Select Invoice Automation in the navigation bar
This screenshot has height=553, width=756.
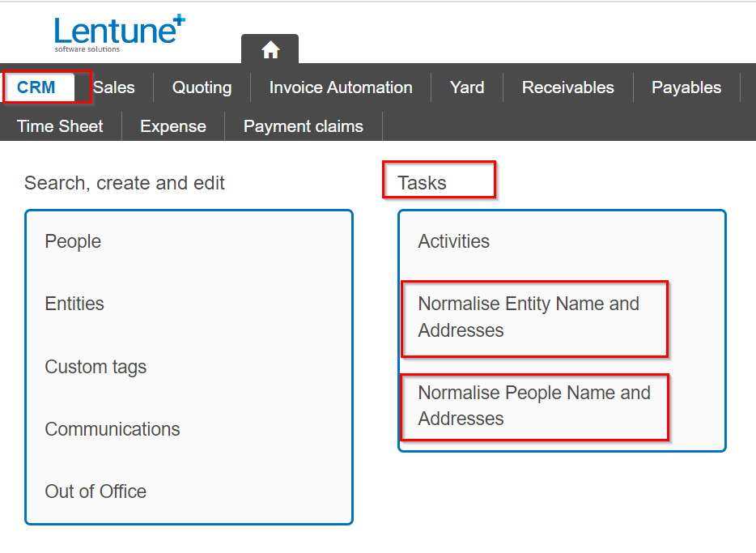(x=341, y=87)
